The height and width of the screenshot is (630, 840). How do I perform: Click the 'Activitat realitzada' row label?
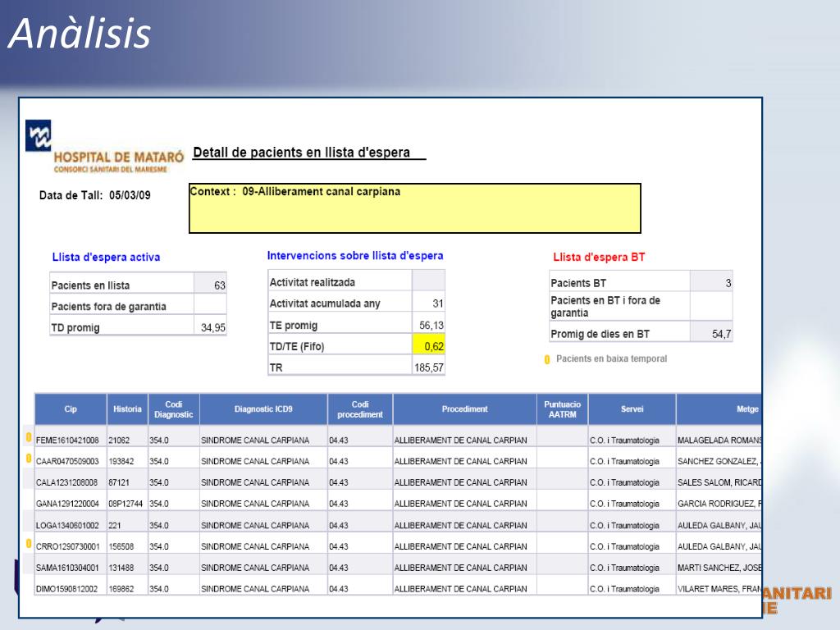313,282
